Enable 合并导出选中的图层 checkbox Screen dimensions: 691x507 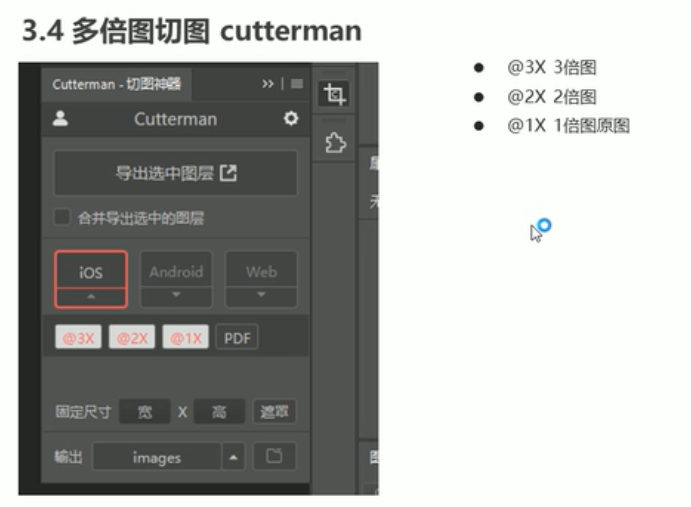tap(62, 217)
